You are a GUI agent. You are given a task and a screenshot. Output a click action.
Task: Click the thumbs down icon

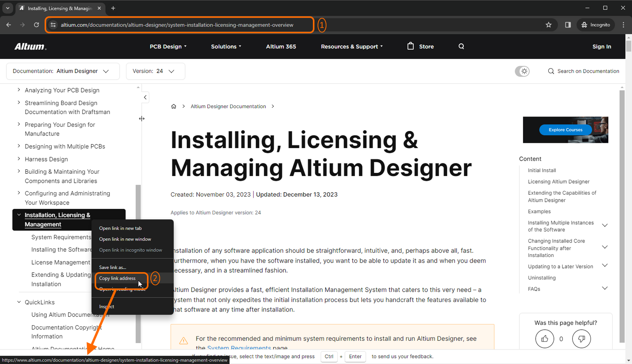[581, 339]
